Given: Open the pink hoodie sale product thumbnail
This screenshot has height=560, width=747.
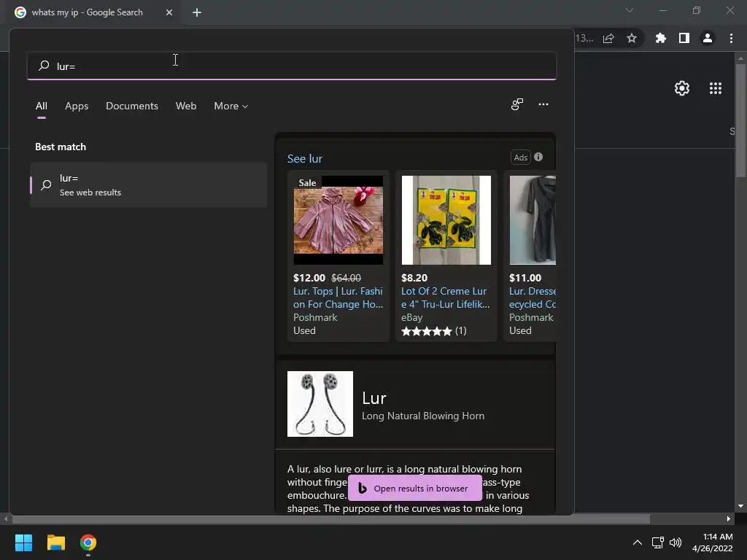Looking at the screenshot, I should pos(338,220).
